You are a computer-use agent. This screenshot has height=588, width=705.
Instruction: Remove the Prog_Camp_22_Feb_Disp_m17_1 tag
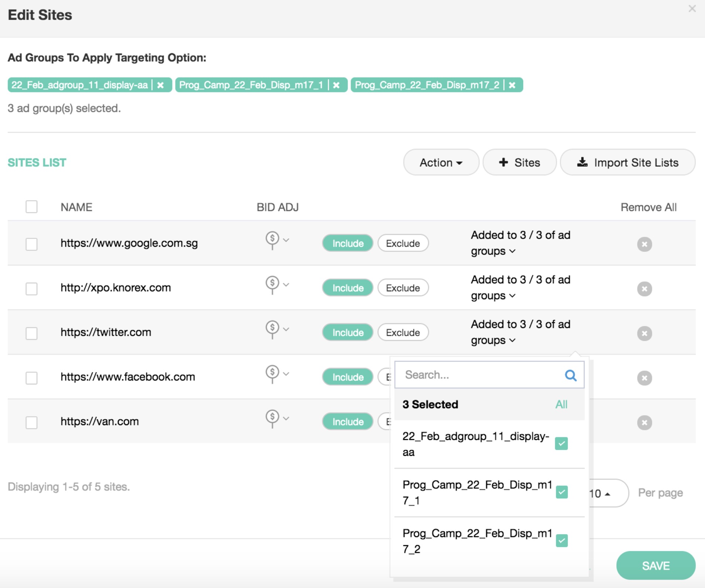point(336,85)
